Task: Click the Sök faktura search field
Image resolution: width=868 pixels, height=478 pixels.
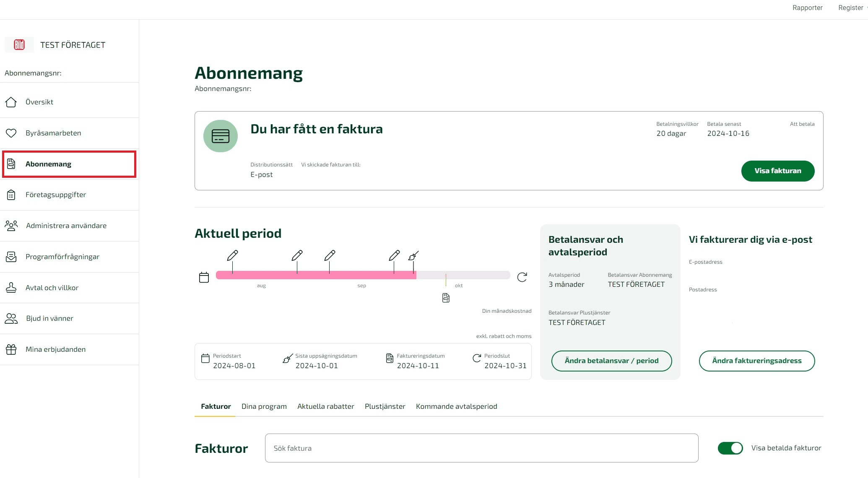Action: coord(481,448)
